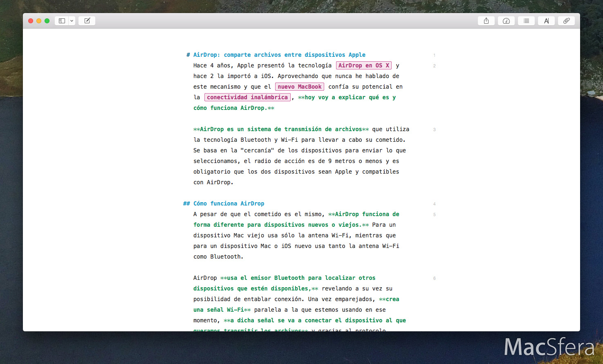Click bold text 'una señal Wi-Fi'

coord(218,310)
